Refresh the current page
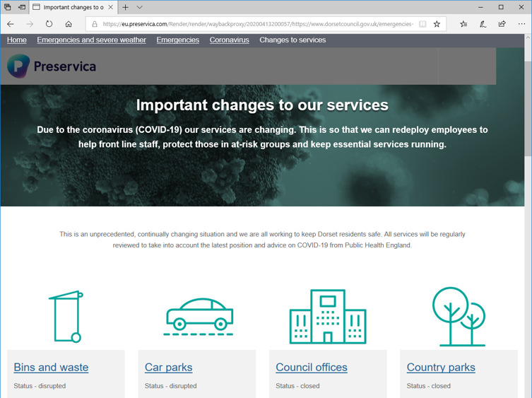Viewport: 532px width, 398px height. click(x=49, y=24)
